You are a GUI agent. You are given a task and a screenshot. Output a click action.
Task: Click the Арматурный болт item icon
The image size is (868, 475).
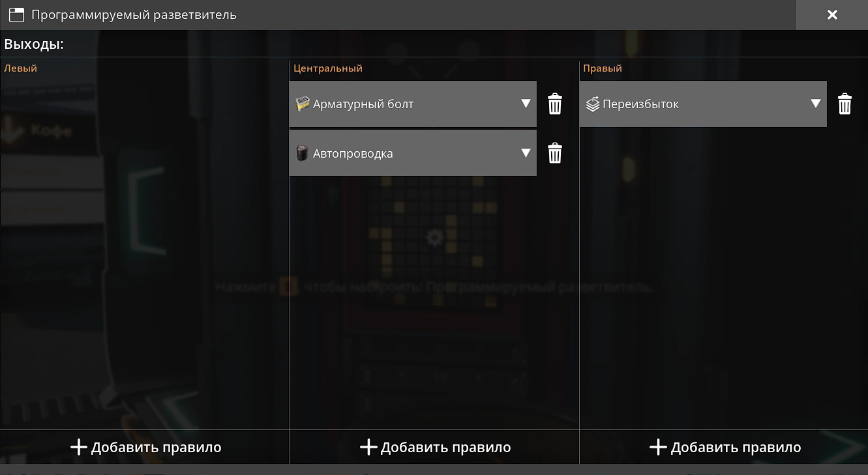[x=302, y=104]
